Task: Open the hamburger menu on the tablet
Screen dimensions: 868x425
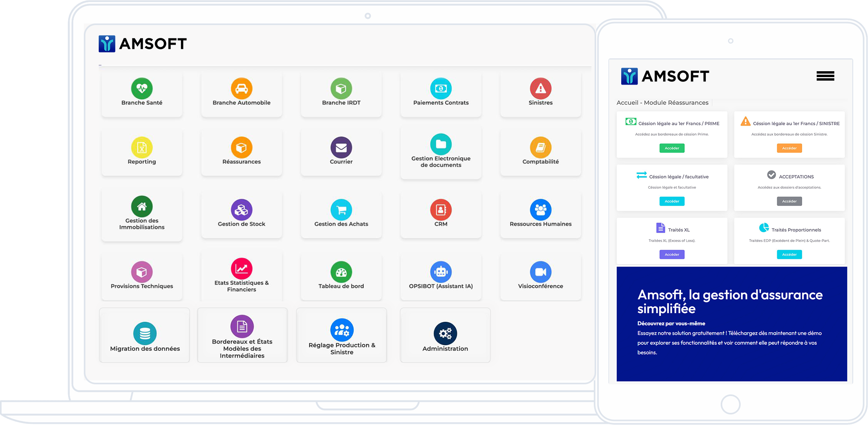Action: coord(825,76)
